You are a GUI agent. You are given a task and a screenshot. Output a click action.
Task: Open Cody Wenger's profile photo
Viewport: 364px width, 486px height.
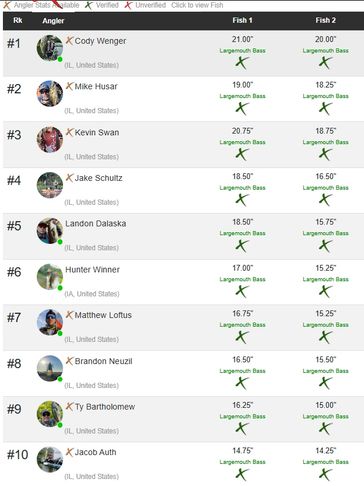tap(50, 48)
